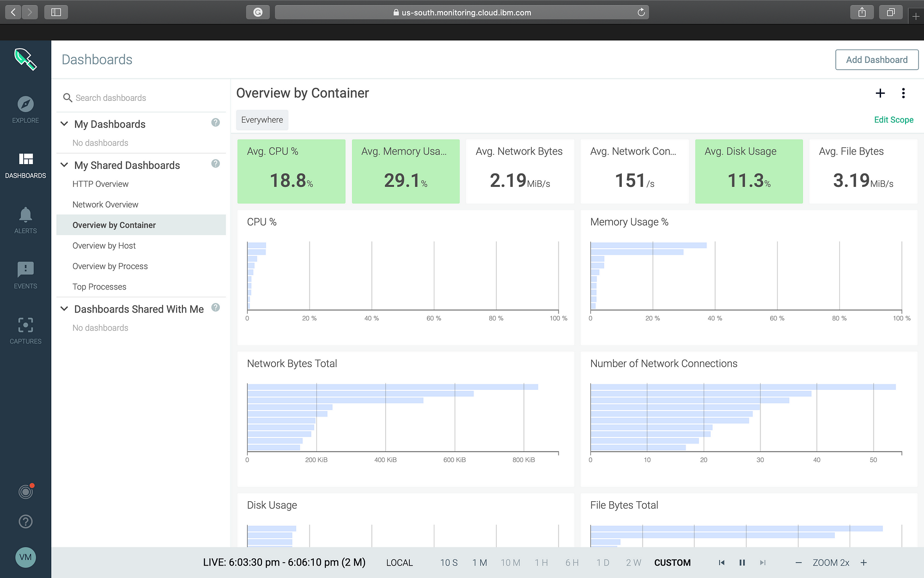Collapse the My Shared Dashboards section

point(64,165)
